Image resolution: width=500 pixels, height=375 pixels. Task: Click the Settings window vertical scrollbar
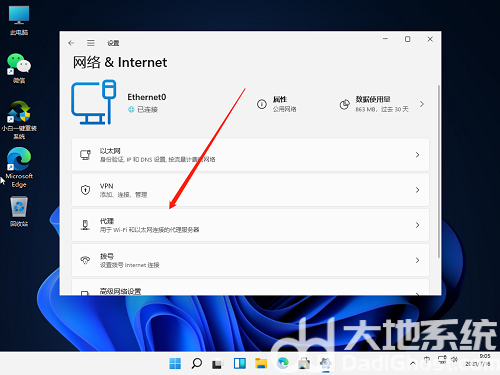tap(439, 171)
